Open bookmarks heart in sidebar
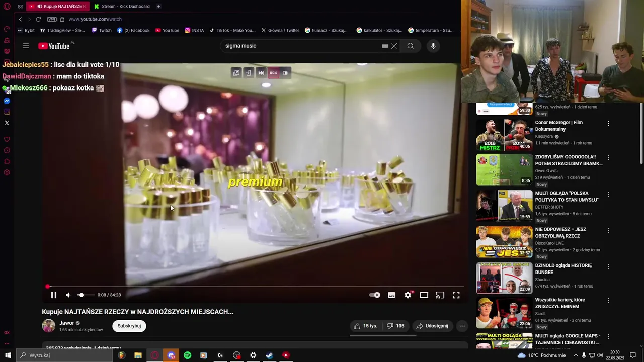This screenshot has width=644, height=362. tap(7, 139)
